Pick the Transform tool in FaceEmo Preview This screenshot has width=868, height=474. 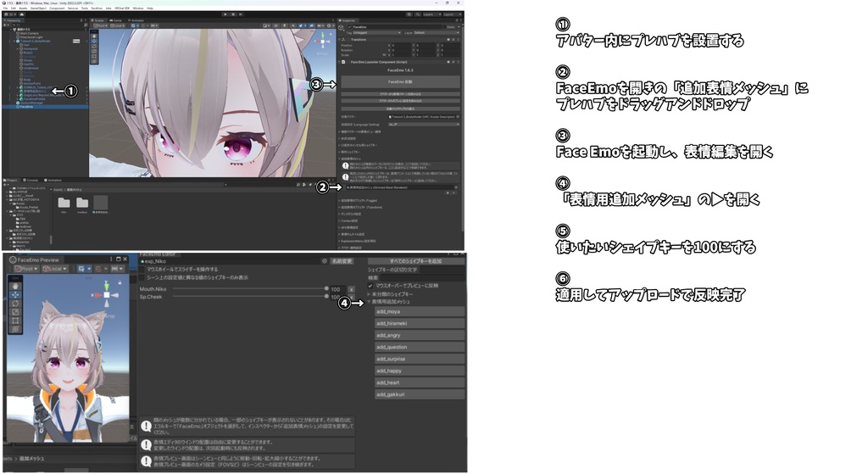tap(15, 329)
